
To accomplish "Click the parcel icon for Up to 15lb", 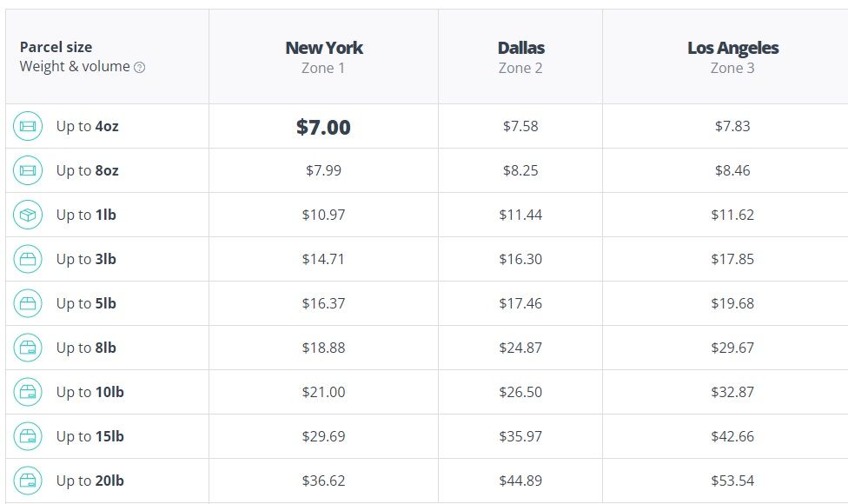I will 28,436.
